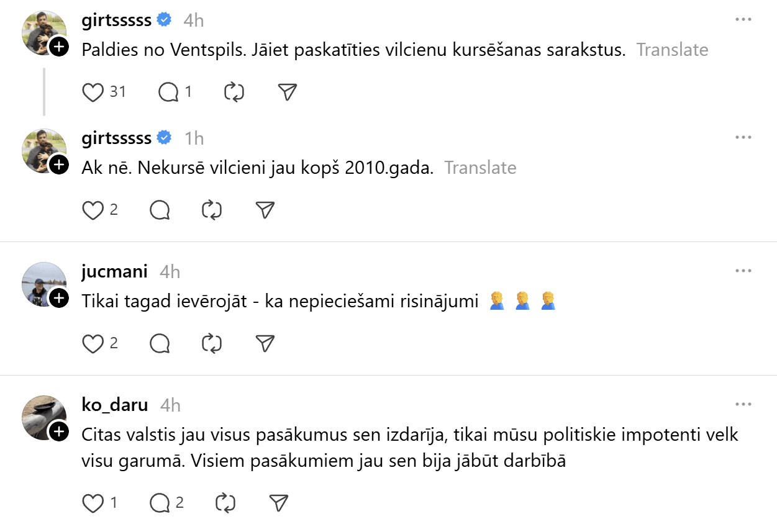Screen dimensions: 777x532
Task: Open ko_daru's profile picture
Action: pos(42,416)
